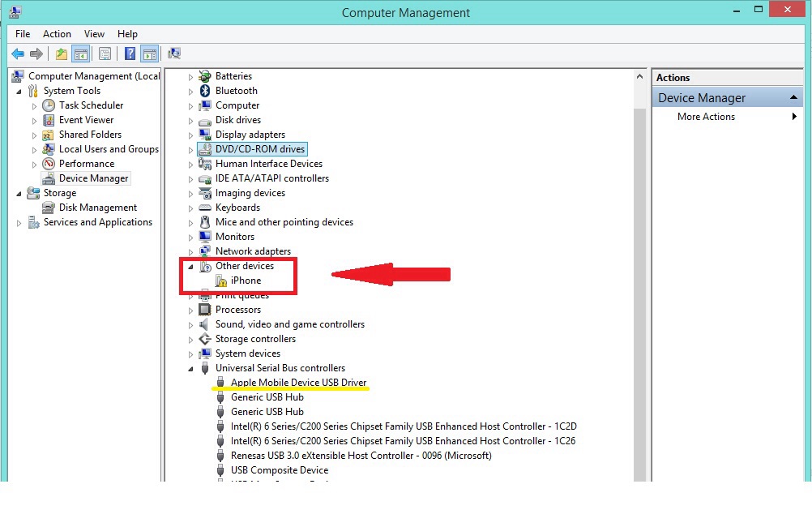Click the Storage controllers icon
This screenshot has height=527, width=812.
(205, 339)
